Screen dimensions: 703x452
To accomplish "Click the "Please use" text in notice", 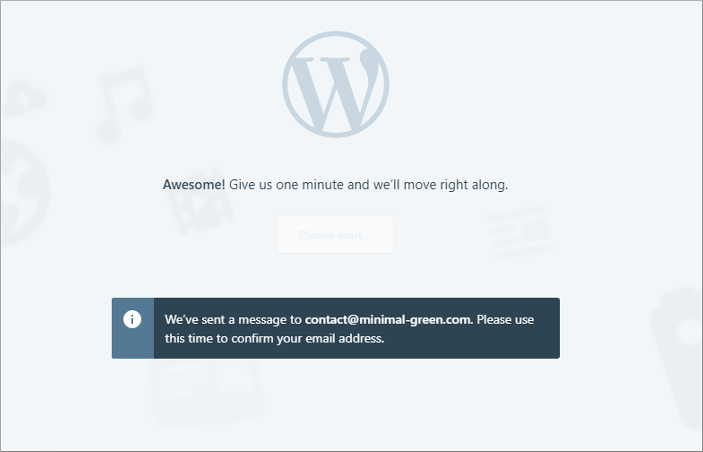I will point(505,320).
